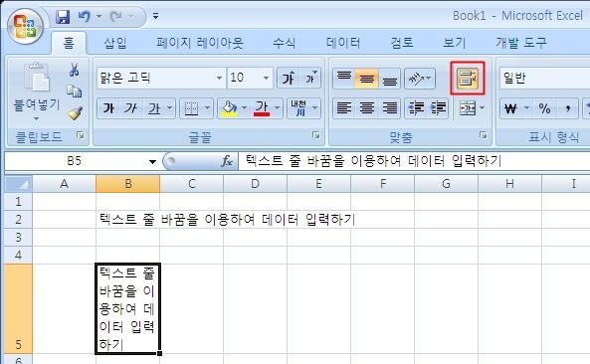Cut selection with the scissors icon
Screen dimensions: 590x364
75,70
